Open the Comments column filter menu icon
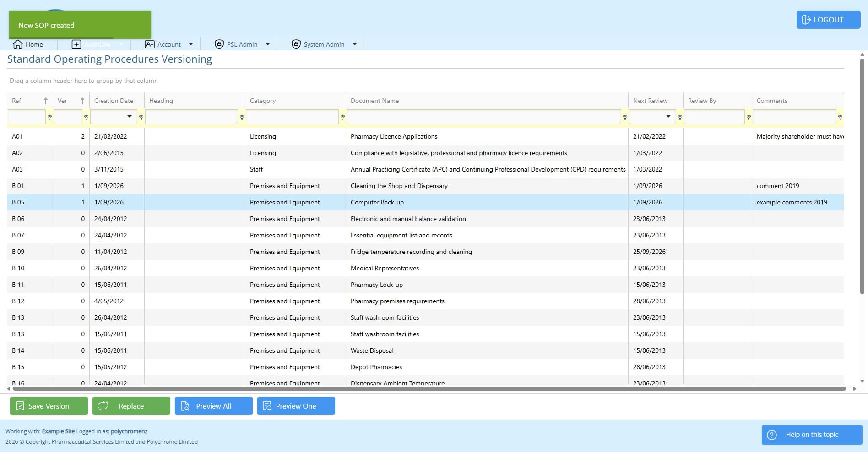Image resolution: width=868 pixels, height=452 pixels. coord(840,117)
